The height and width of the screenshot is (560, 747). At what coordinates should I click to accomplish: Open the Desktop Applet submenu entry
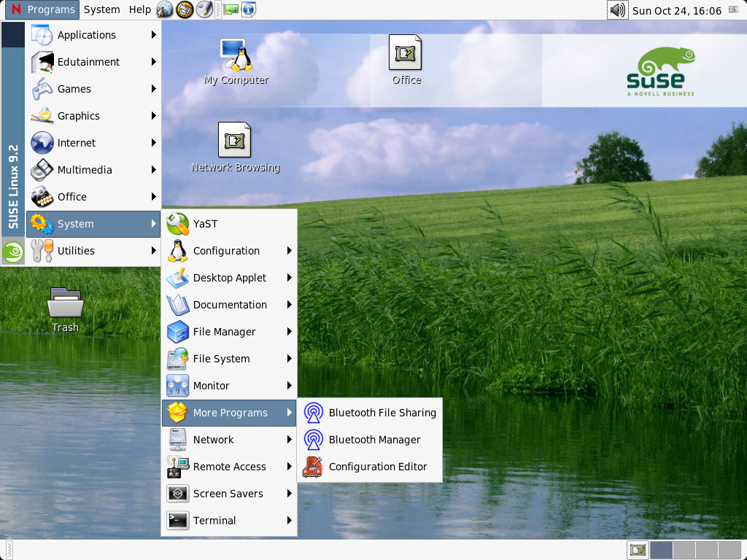(x=229, y=278)
